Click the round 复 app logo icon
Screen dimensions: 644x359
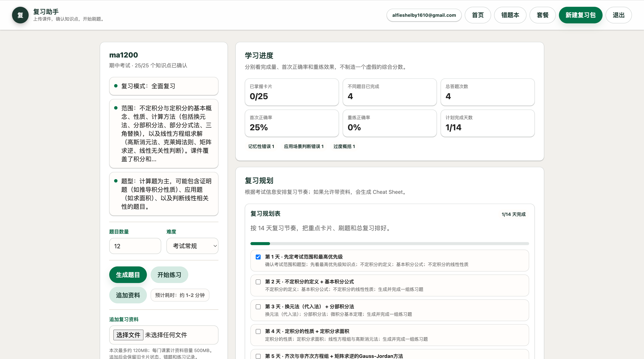point(20,15)
